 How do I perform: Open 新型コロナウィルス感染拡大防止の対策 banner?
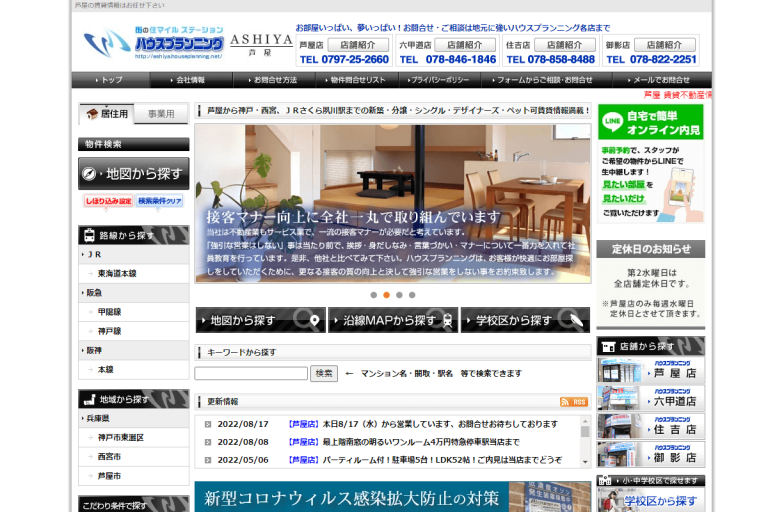click(393, 497)
